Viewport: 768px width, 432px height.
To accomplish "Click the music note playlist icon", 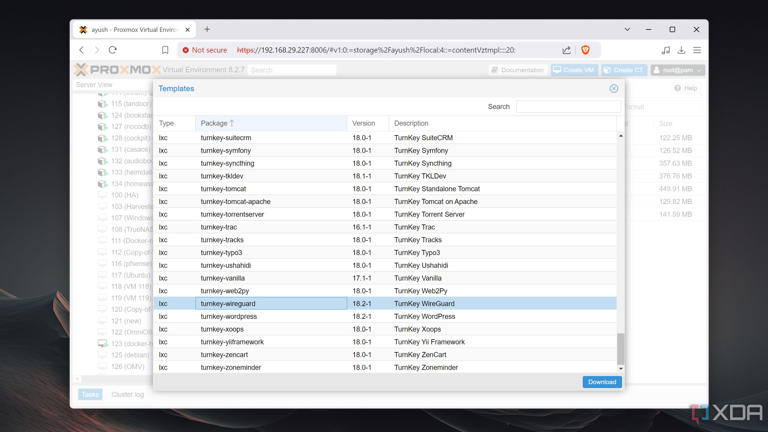I will 666,50.
